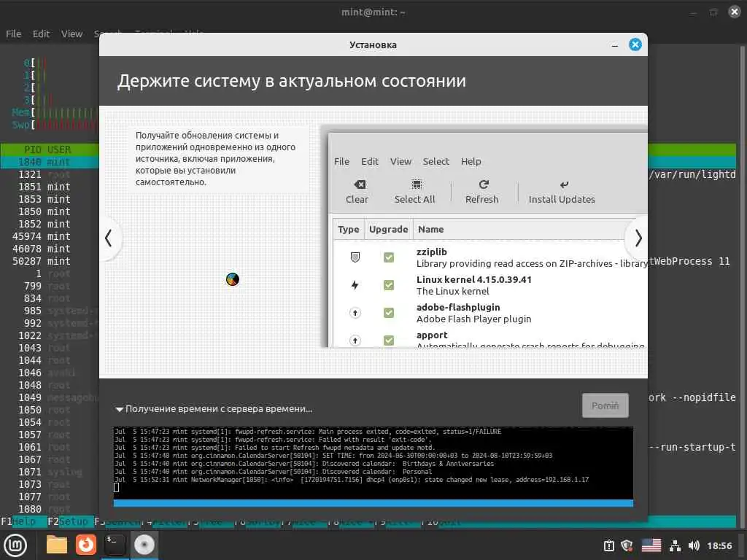
Task: Open the Linux Mint start menu
Action: click(x=15, y=545)
